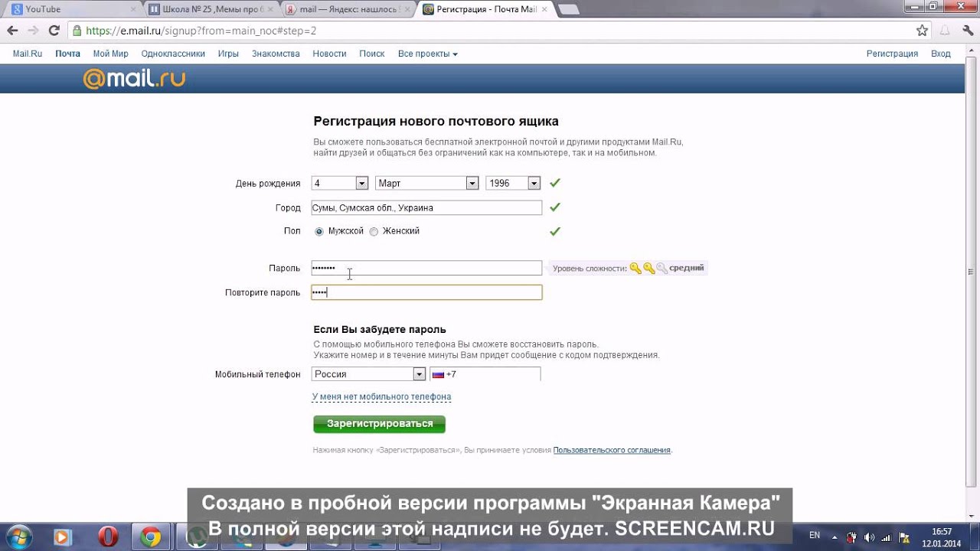Viewport: 980px width, 551px height.
Task: Click Mail.Ru link in top navigation
Action: pyautogui.click(x=28, y=54)
